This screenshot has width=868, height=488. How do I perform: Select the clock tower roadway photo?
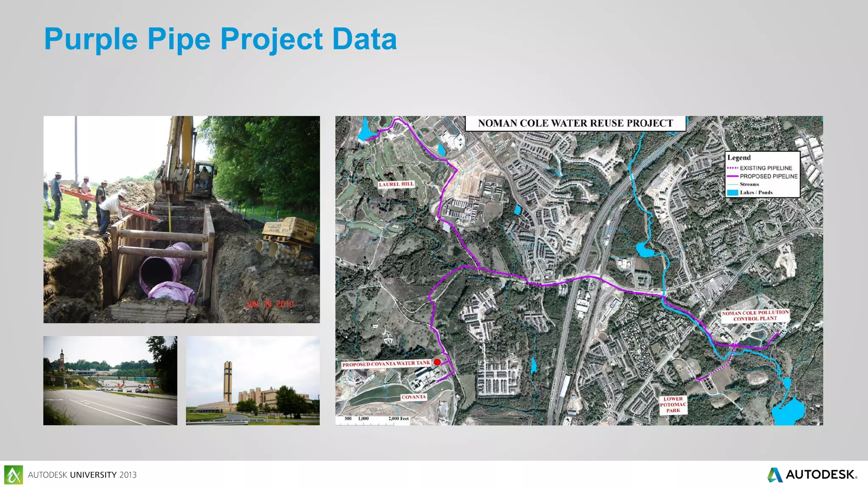pyautogui.click(x=110, y=380)
